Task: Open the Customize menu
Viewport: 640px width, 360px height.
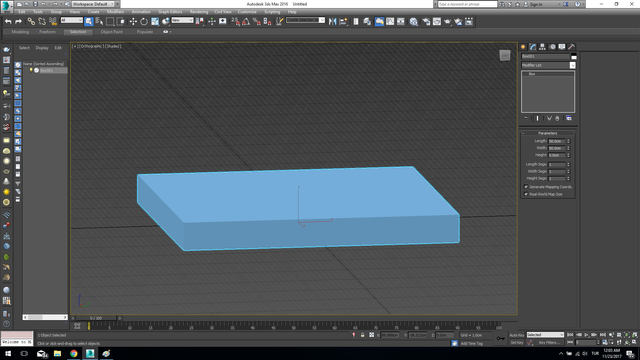Action: point(247,12)
